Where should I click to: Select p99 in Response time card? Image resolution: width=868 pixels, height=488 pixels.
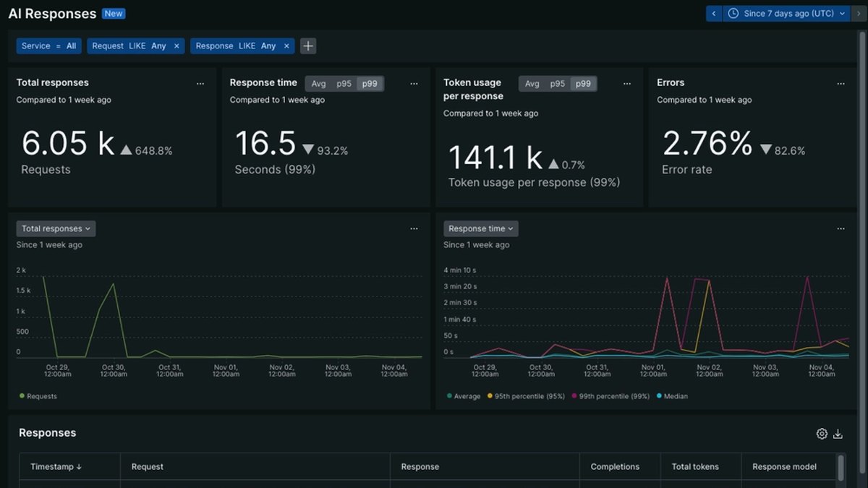tap(370, 83)
